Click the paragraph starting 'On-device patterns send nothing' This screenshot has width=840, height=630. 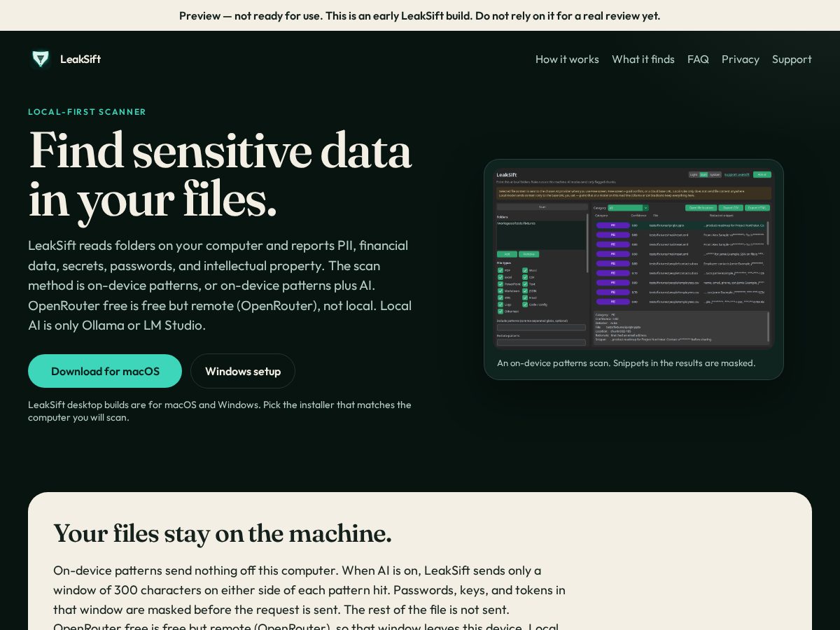pos(309,596)
